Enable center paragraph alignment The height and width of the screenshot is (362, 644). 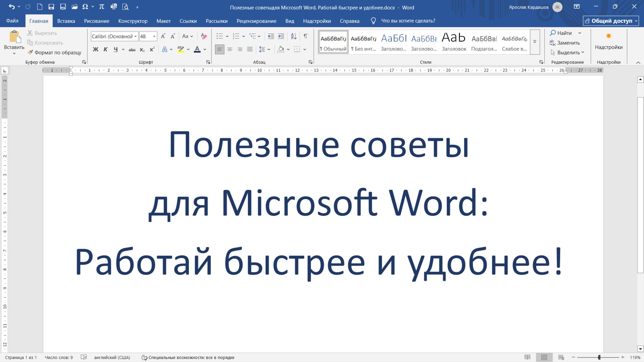[230, 49]
